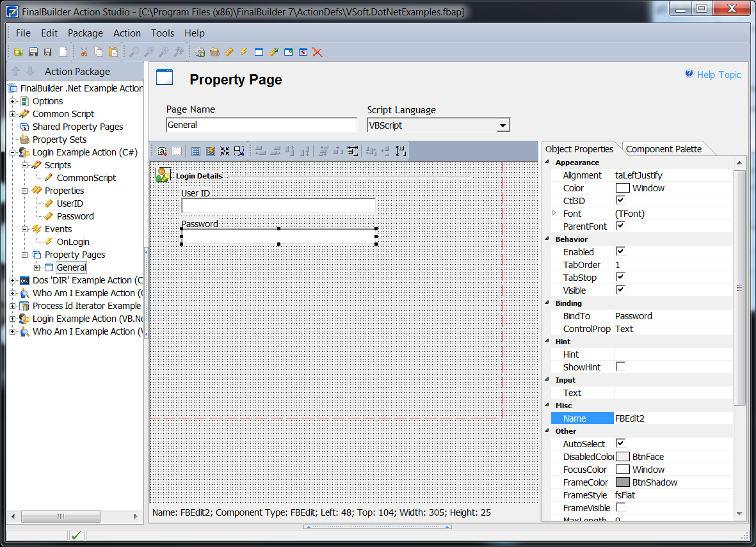This screenshot has width=756, height=547.
Task: Click the User ID edit box in designer
Action: pyautogui.click(x=278, y=205)
